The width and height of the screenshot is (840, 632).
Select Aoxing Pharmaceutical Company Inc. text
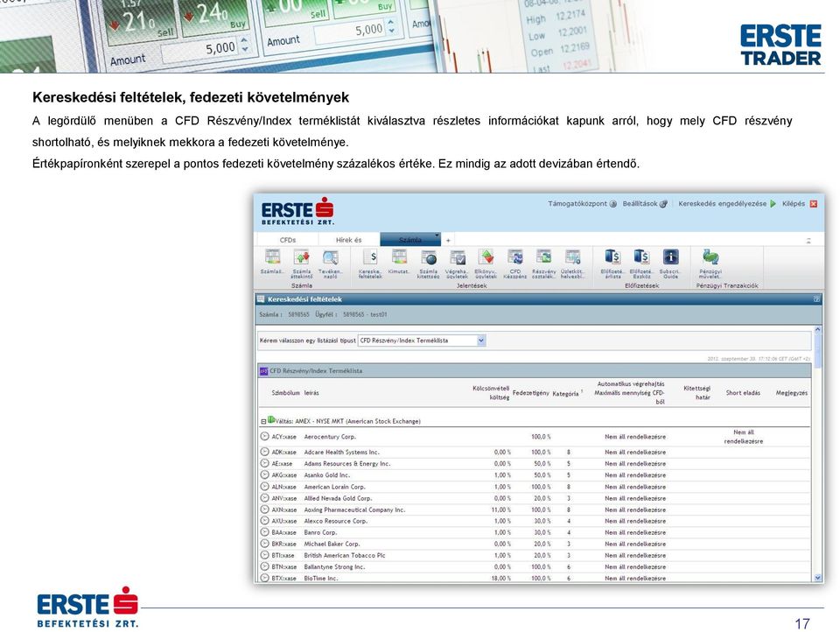coord(354,509)
